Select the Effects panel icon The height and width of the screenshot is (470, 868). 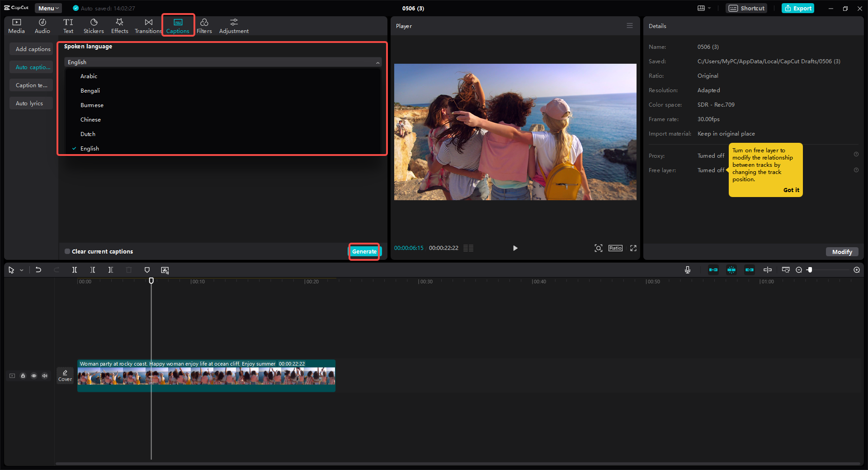point(119,25)
